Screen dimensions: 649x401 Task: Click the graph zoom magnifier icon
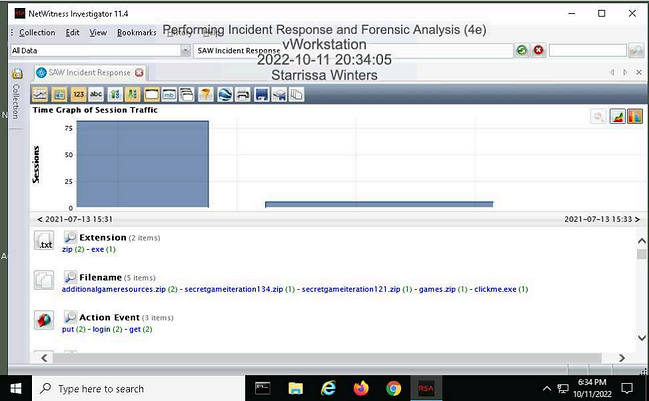[x=599, y=117]
